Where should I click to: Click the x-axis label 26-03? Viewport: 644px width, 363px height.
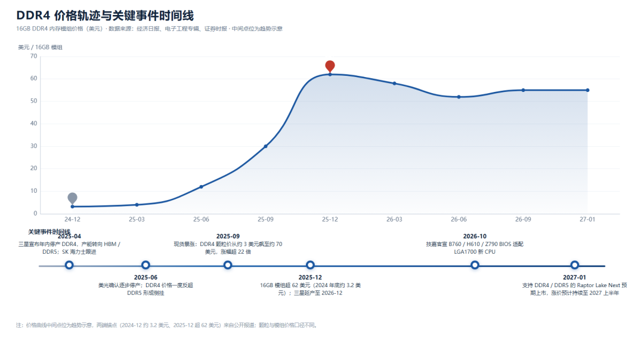(394, 220)
